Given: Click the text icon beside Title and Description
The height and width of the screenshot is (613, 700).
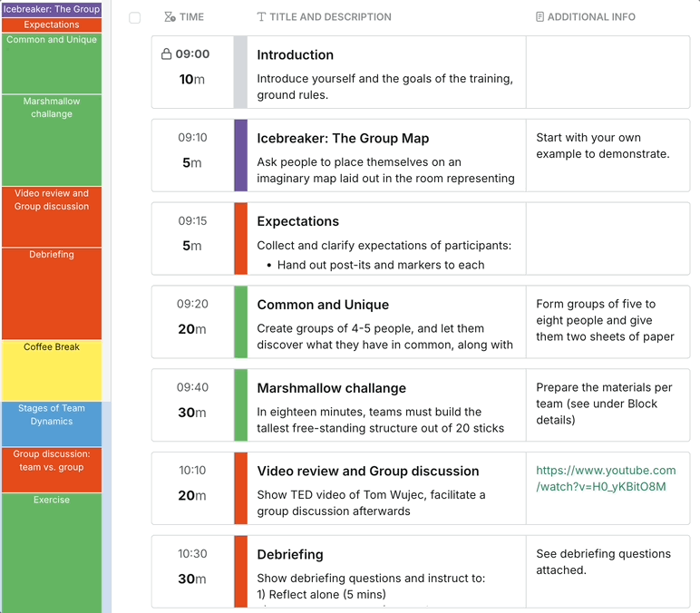Looking at the screenshot, I should (x=262, y=17).
